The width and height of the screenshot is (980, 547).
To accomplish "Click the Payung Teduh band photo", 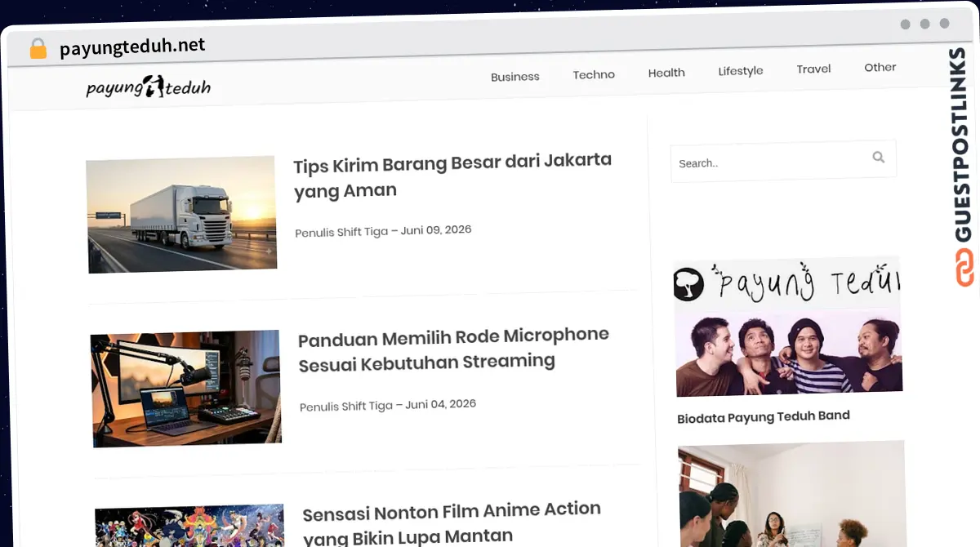I will (x=788, y=327).
